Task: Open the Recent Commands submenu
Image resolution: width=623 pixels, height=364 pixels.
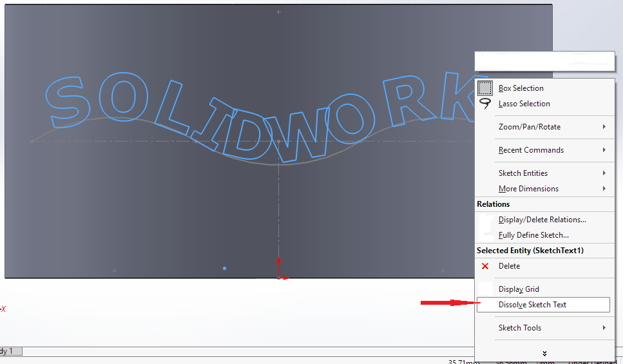Action: [x=531, y=150]
